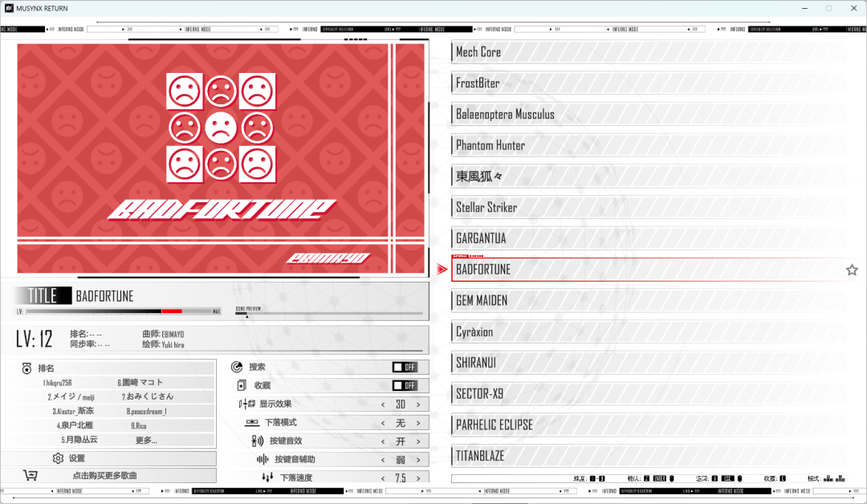Image resolution: width=867 pixels, height=504 pixels.
Task: Click the 显示效果 display effect icon
Action: (x=246, y=404)
